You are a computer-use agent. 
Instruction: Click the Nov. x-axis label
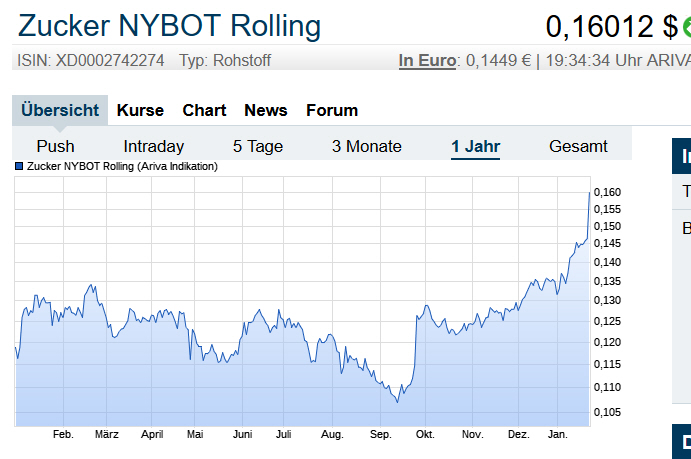tap(472, 434)
